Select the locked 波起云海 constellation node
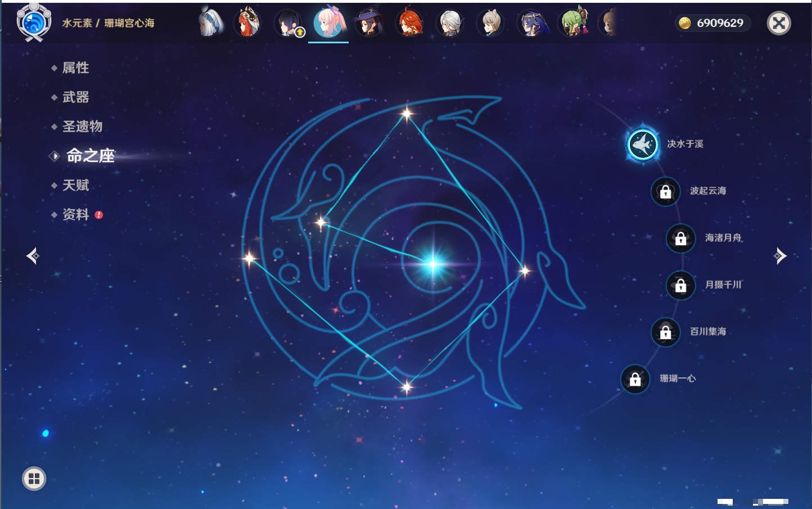Screen dimensions: 812x509 (x=665, y=192)
